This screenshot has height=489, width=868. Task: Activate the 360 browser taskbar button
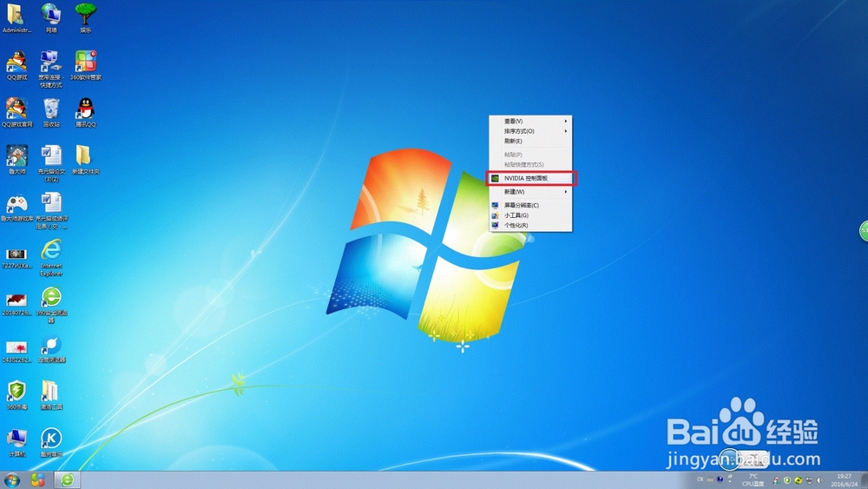pos(67,479)
